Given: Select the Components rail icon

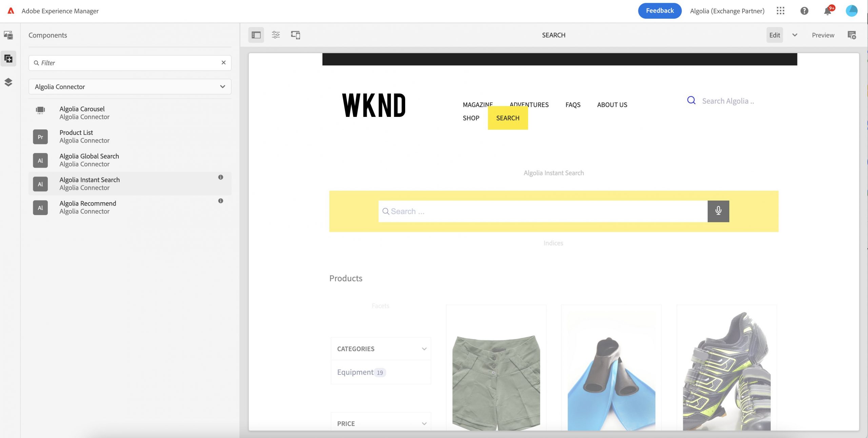Looking at the screenshot, I should click(x=8, y=59).
